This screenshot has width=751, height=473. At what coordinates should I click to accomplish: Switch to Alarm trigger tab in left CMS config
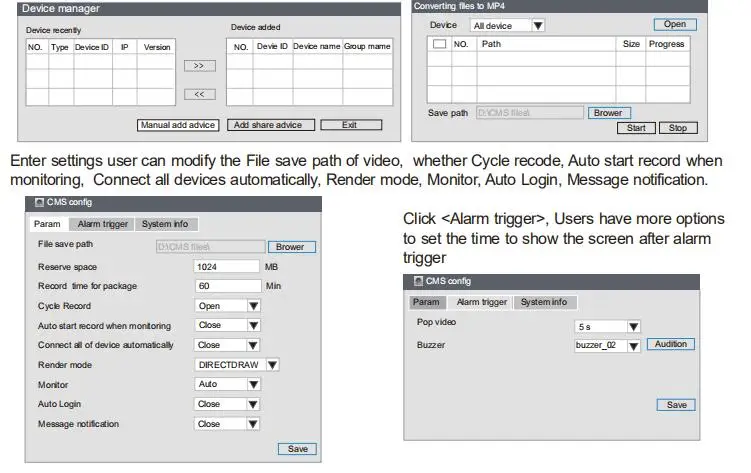pyautogui.click(x=102, y=224)
